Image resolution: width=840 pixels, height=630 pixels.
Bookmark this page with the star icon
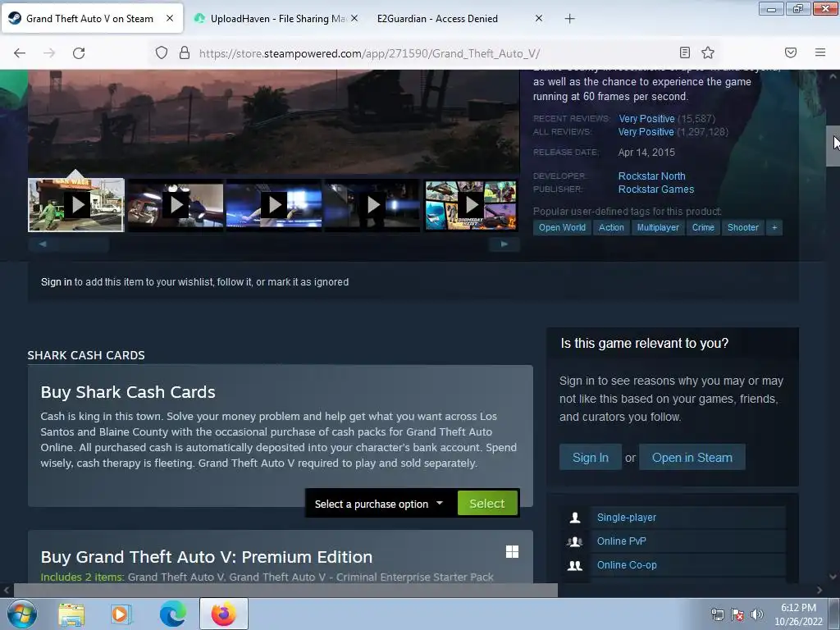(708, 52)
